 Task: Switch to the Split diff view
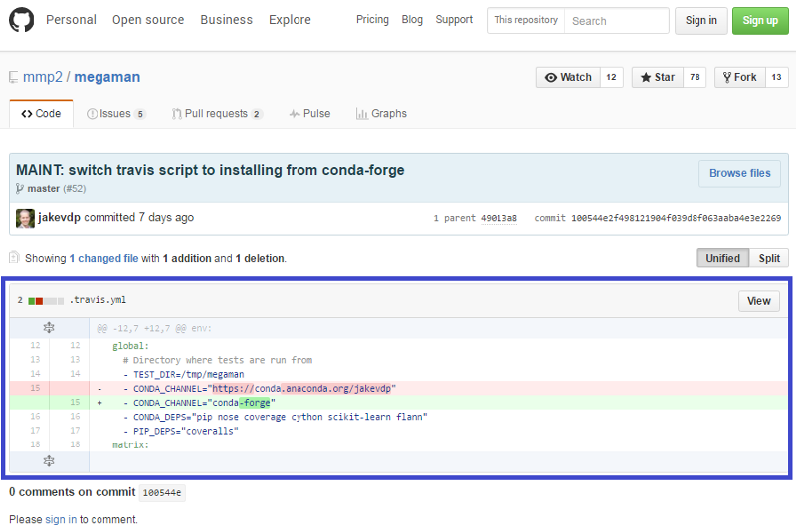[x=769, y=259]
